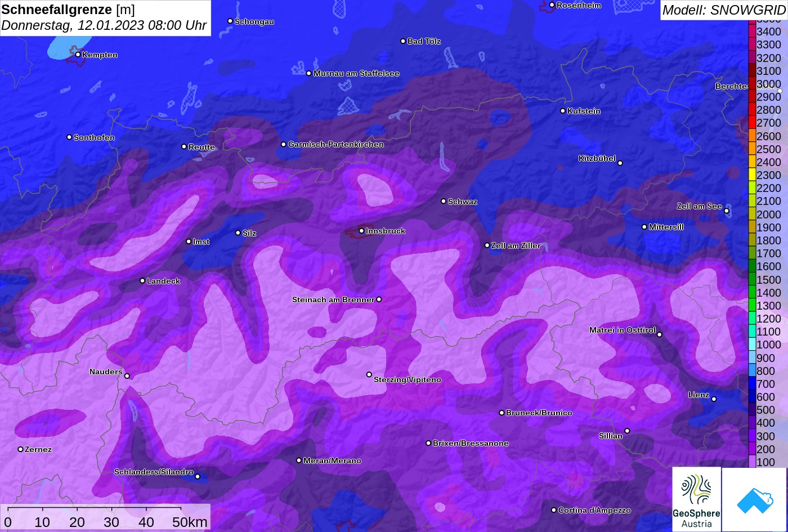Click the Mittersill marker dot

[x=644, y=227]
